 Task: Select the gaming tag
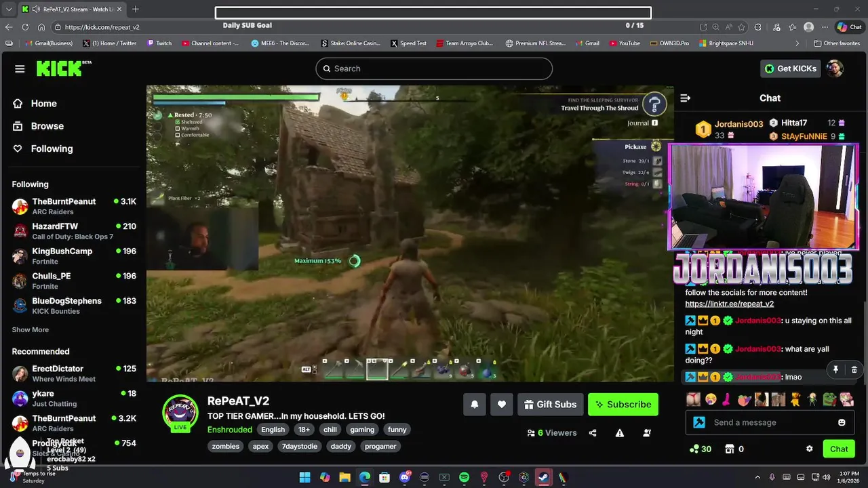362,430
